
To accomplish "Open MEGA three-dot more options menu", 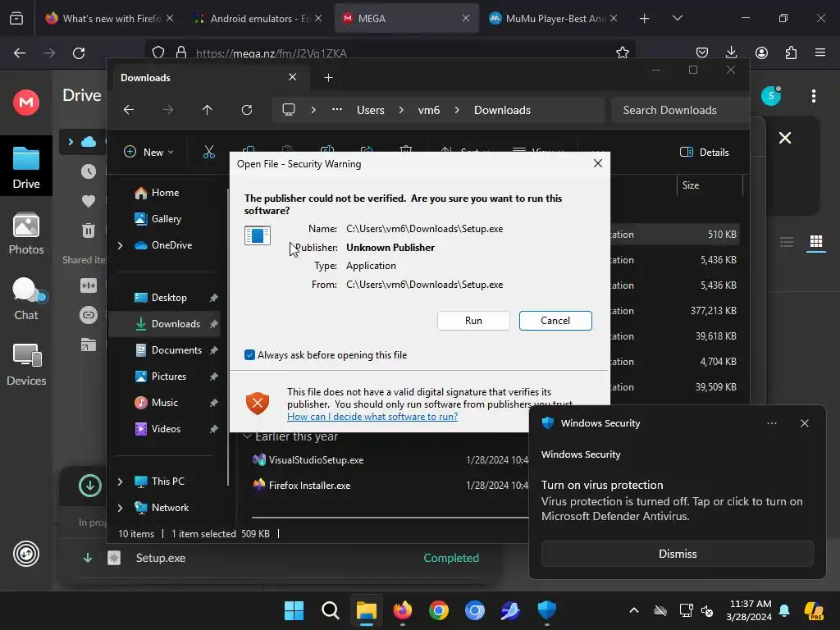I will pos(813,96).
